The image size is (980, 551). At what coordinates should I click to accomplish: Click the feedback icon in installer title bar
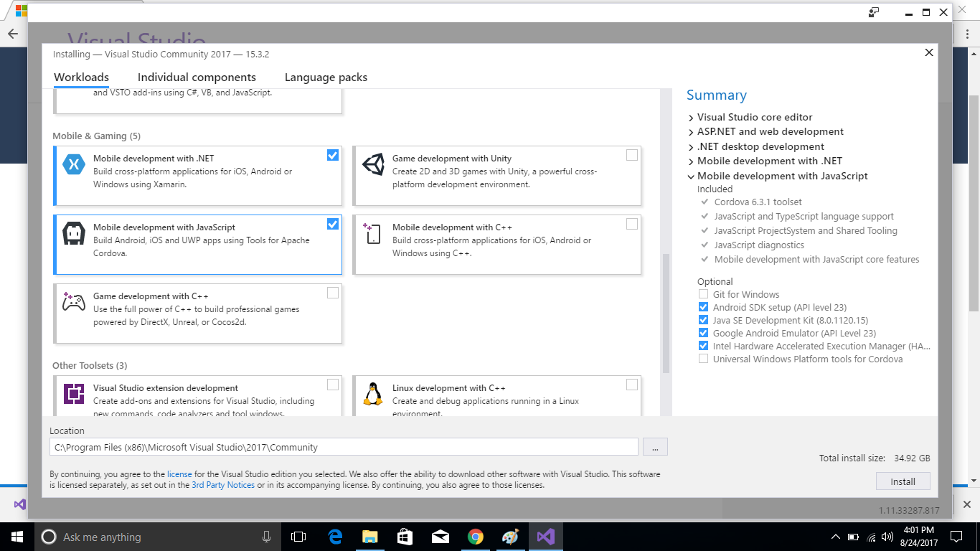click(873, 12)
